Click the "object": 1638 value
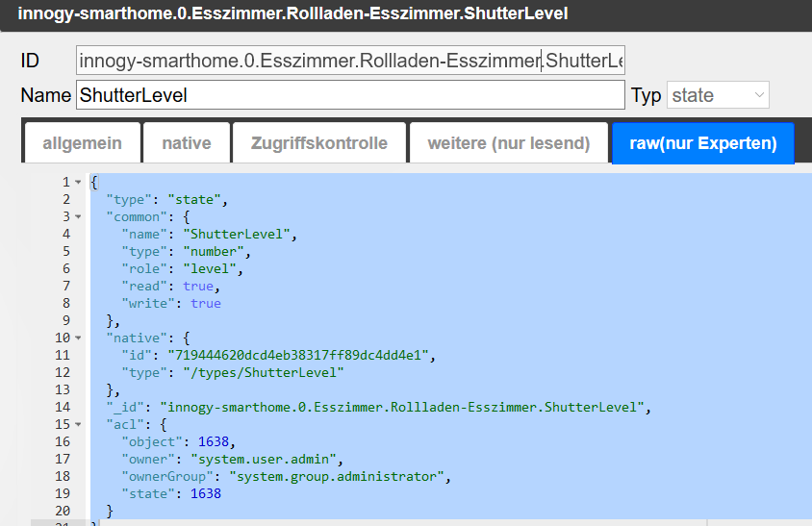Screen dimensions: 812x526 point(214,441)
